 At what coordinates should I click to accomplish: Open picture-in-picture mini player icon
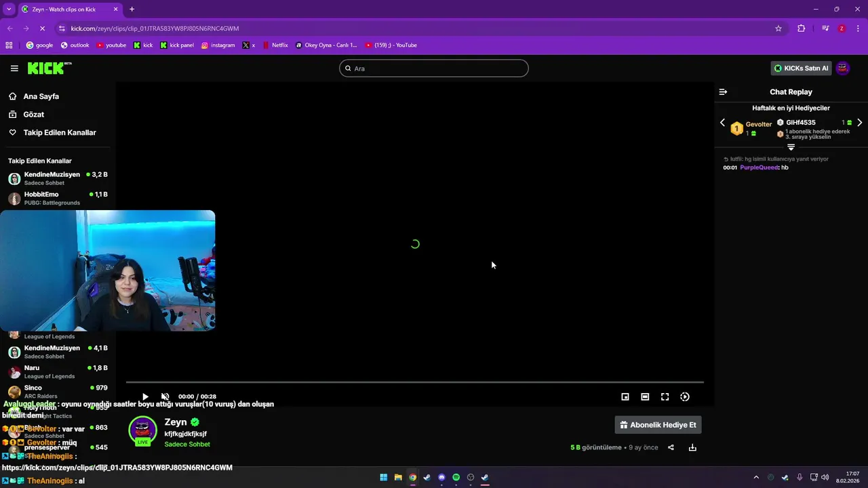[x=625, y=396]
